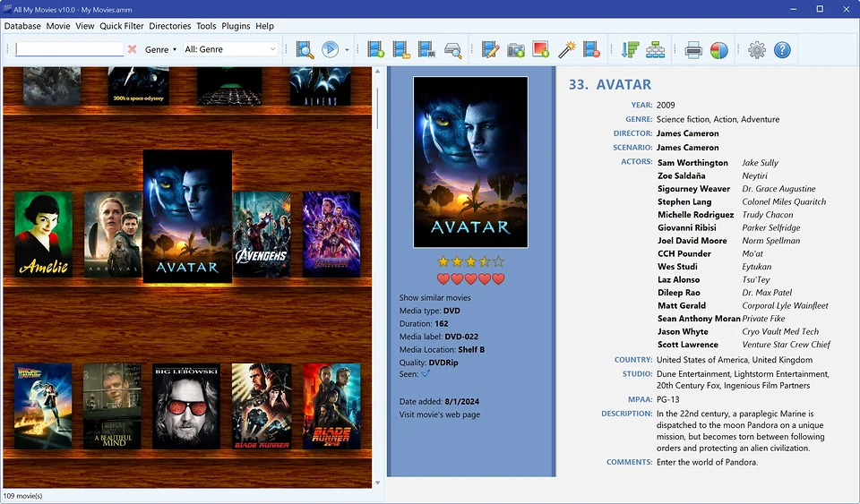Click director James Cameron link

(687, 133)
